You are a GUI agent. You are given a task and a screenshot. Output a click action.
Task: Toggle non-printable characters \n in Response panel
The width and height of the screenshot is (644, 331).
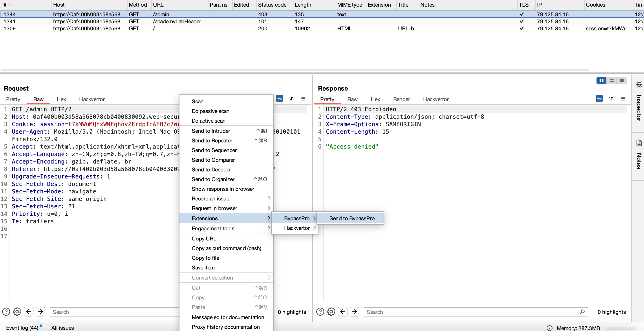[x=611, y=99]
